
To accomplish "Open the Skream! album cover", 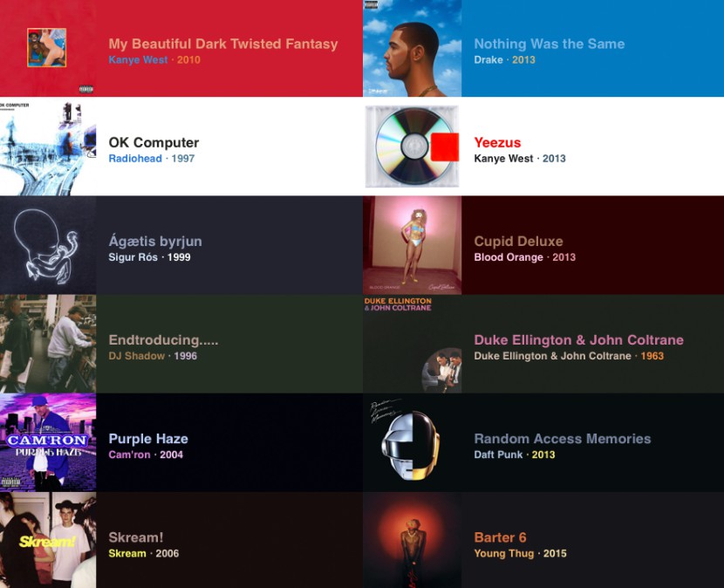I will click(x=48, y=540).
